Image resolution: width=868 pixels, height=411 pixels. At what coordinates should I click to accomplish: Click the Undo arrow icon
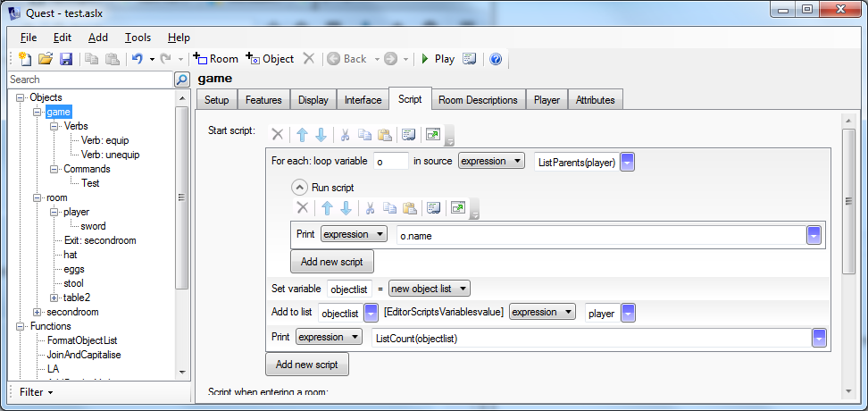pyautogui.click(x=137, y=59)
